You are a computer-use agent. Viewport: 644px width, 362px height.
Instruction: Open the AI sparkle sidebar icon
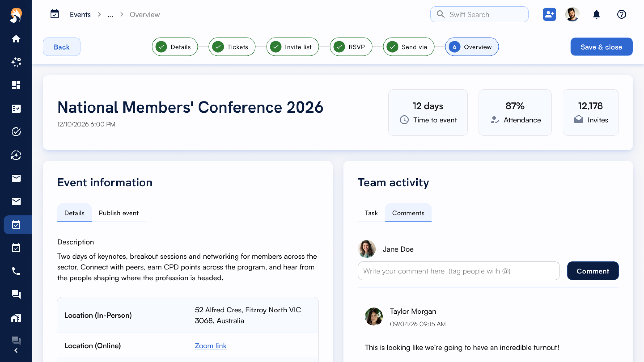(x=16, y=62)
